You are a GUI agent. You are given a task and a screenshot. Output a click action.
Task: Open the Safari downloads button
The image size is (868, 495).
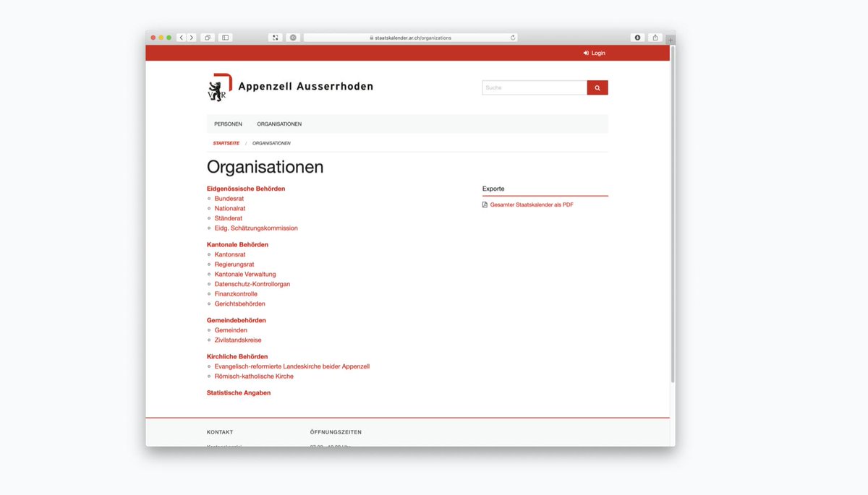[x=637, y=38]
